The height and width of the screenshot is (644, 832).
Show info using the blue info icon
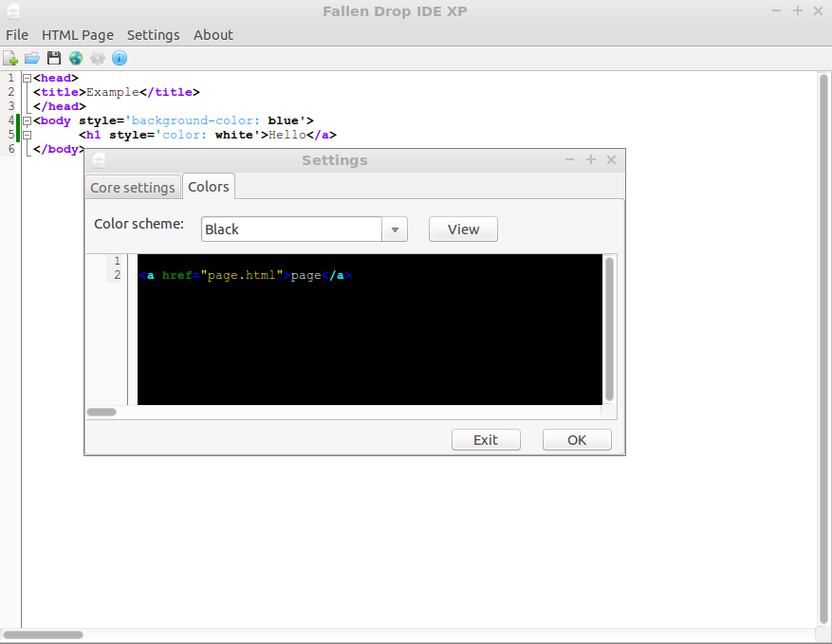(119, 58)
